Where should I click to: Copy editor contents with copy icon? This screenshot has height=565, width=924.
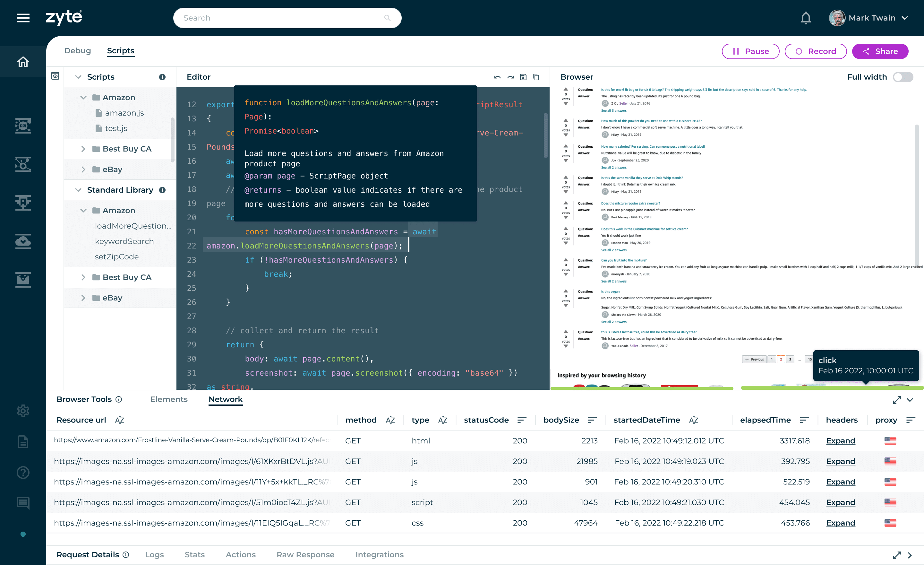click(536, 77)
